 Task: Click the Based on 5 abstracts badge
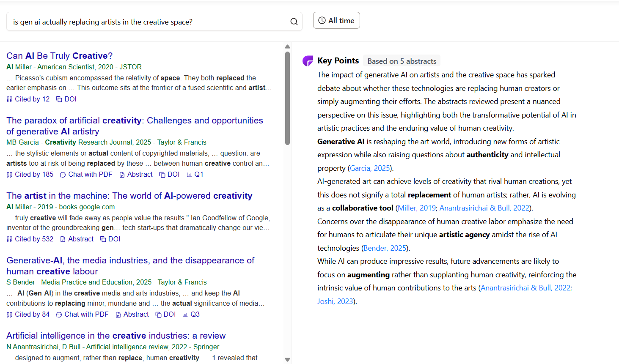402,61
